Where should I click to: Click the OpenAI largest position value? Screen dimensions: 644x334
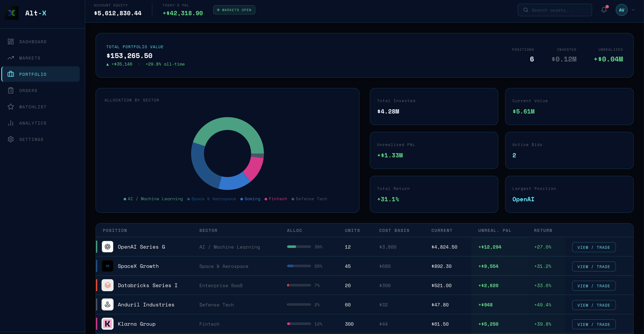[x=523, y=199]
